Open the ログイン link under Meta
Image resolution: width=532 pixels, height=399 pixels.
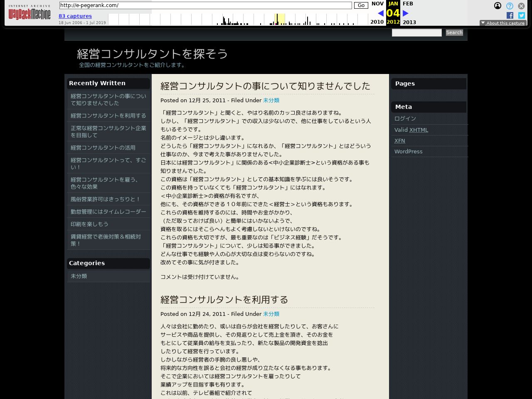(405, 118)
